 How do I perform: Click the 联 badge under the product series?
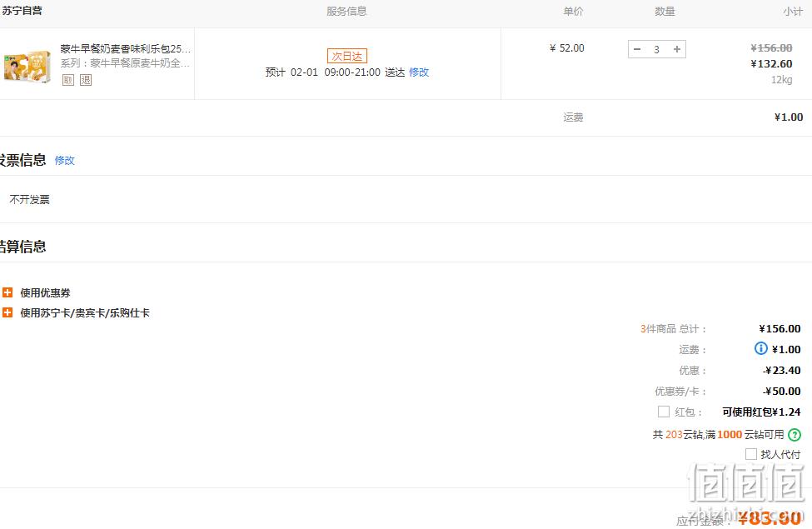(68, 80)
